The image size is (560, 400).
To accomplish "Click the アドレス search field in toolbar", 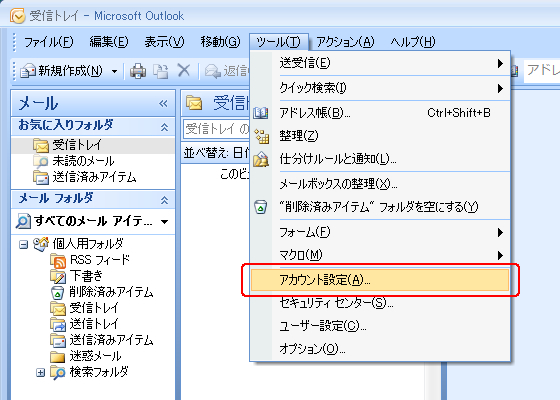I will pyautogui.click(x=542, y=70).
